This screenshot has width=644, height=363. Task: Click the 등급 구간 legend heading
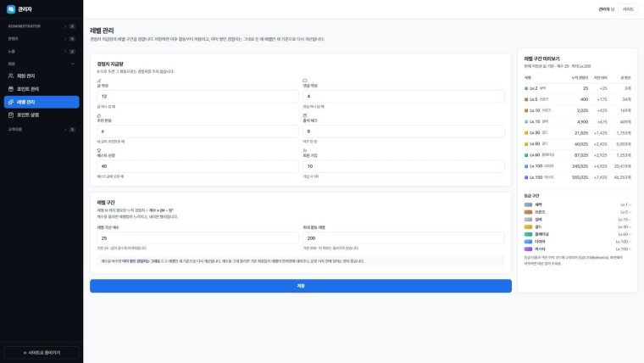pos(531,196)
